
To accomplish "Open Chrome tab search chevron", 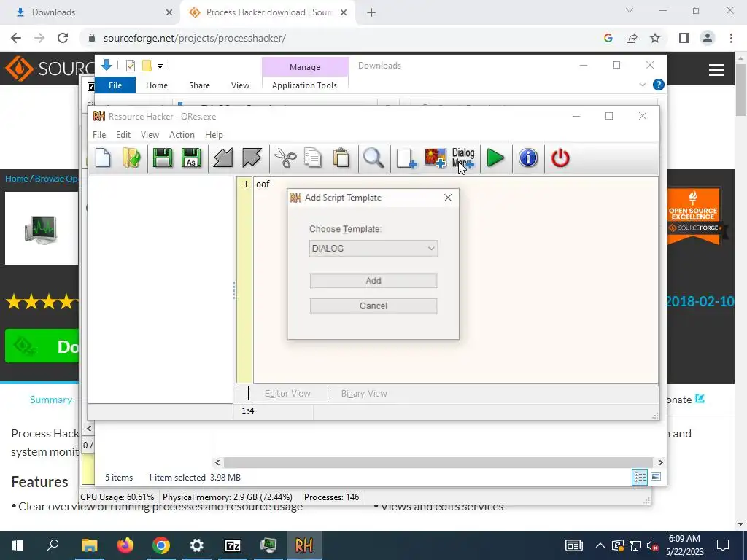I will [x=630, y=10].
